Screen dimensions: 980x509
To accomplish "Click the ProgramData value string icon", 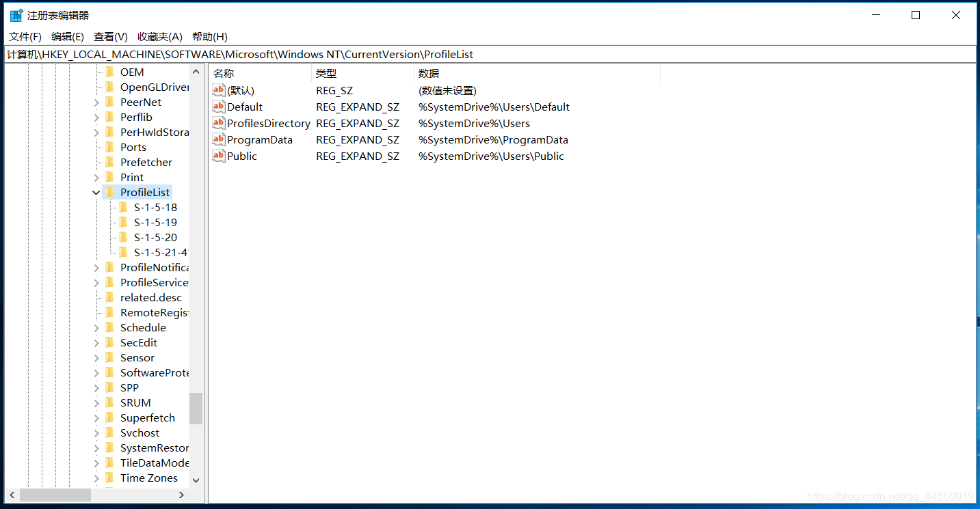I will pos(219,139).
